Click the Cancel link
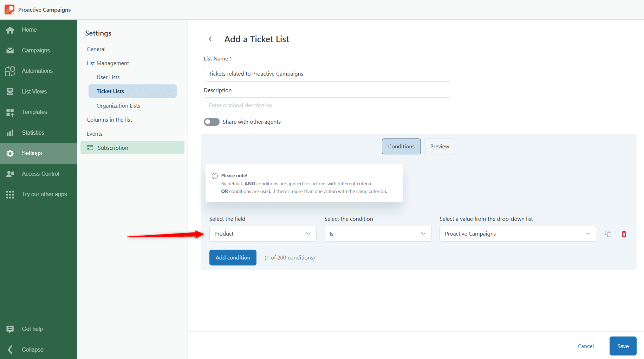 click(585, 346)
